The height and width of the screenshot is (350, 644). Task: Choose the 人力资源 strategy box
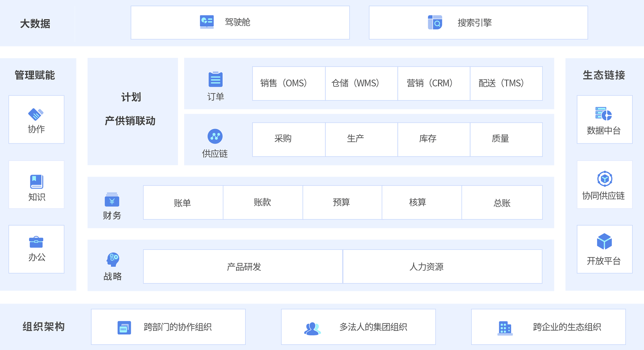[x=442, y=266]
